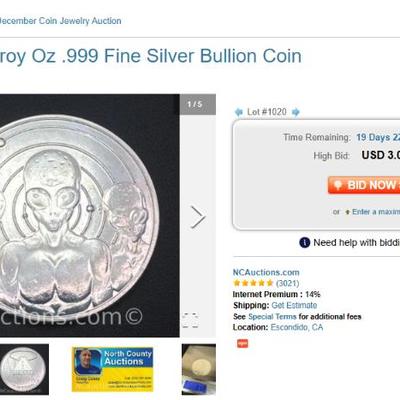Select the North County Auctions card thumbnail
The image size is (400, 400).
click(113, 369)
